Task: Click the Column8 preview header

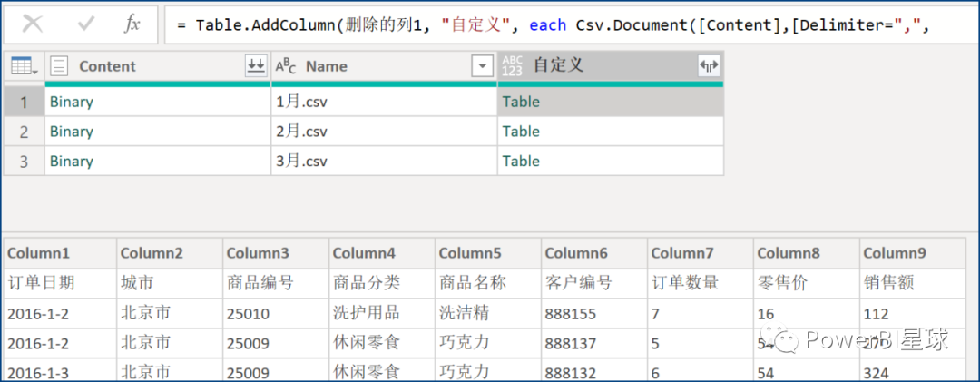Action: point(807,253)
